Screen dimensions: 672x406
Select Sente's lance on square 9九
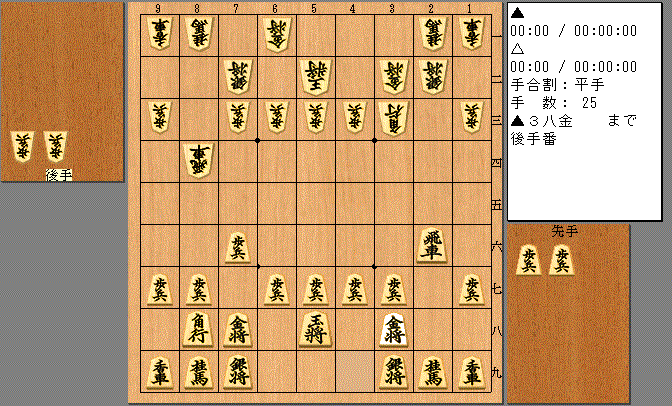click(160, 373)
